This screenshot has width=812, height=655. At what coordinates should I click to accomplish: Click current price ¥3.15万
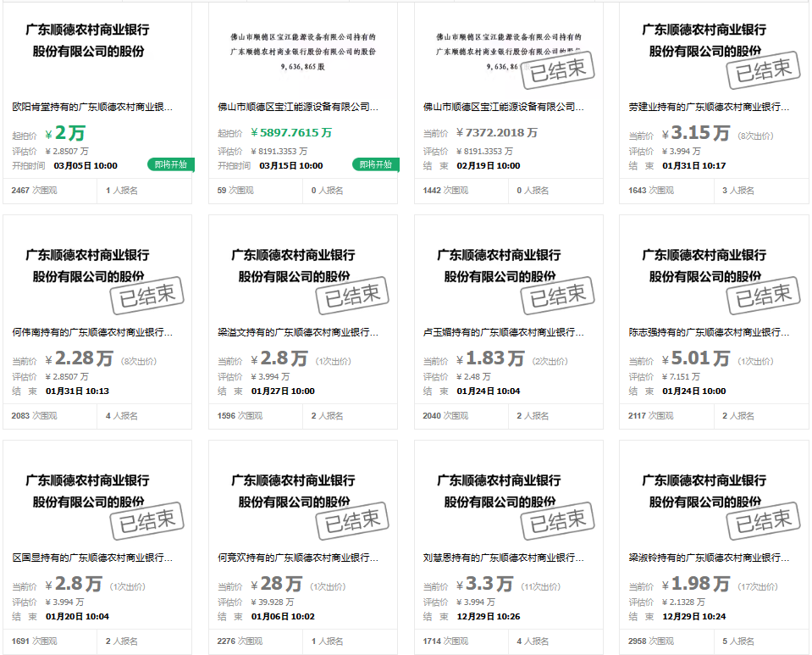[x=696, y=133]
